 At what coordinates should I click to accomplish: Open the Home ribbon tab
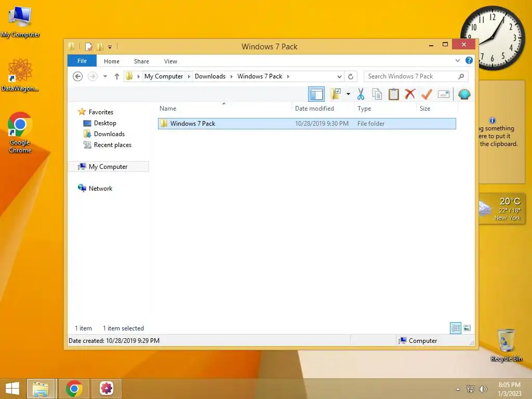(x=112, y=61)
